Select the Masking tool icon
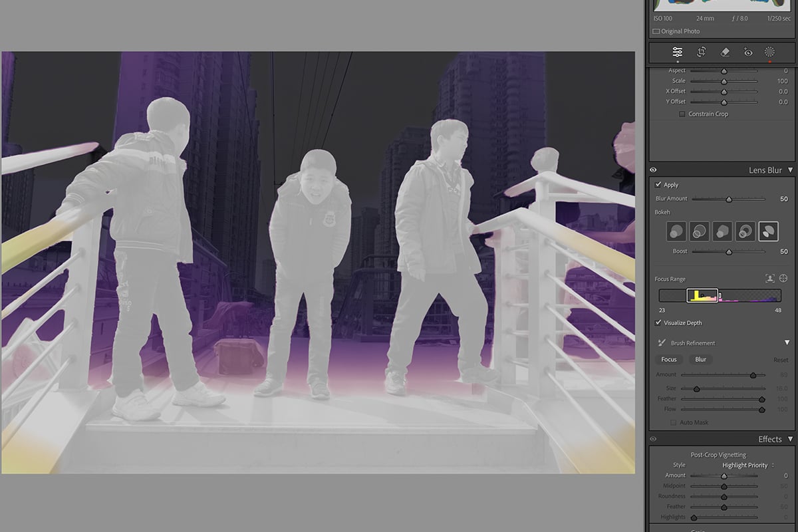 769,52
